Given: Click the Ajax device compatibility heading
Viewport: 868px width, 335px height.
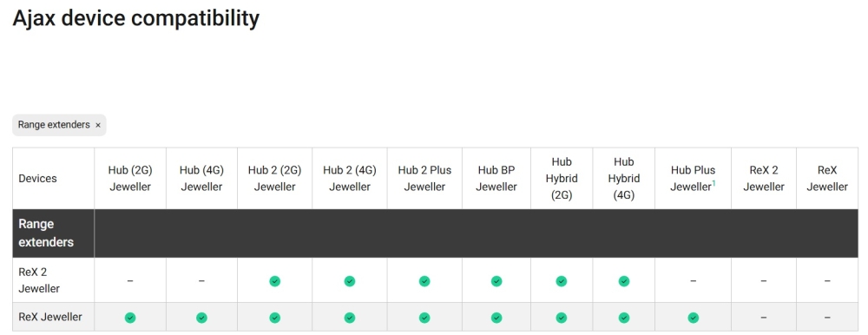Looking at the screenshot, I should (135, 19).
